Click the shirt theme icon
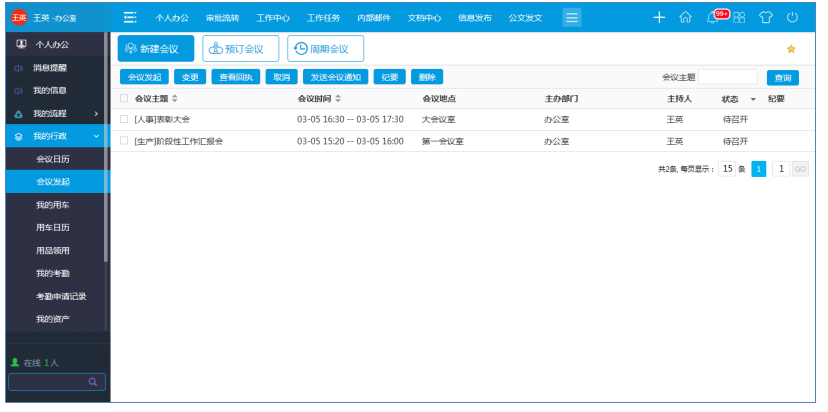The image size is (828, 412). (x=766, y=17)
